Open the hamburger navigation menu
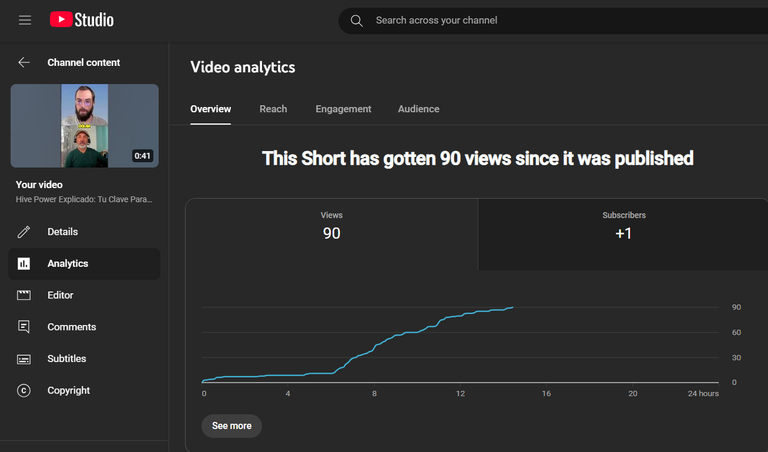Image resolution: width=768 pixels, height=452 pixels. pyautogui.click(x=24, y=20)
